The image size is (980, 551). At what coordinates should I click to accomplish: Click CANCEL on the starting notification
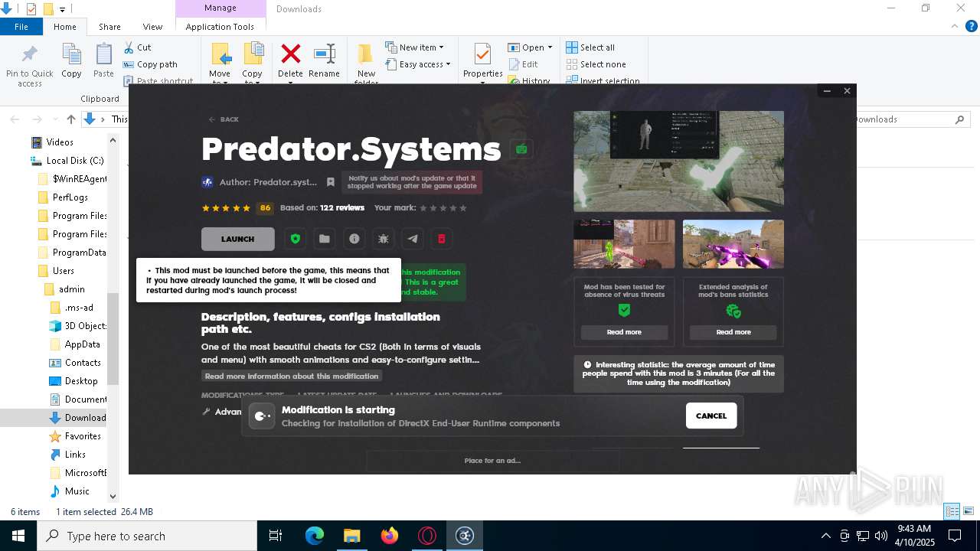711,416
